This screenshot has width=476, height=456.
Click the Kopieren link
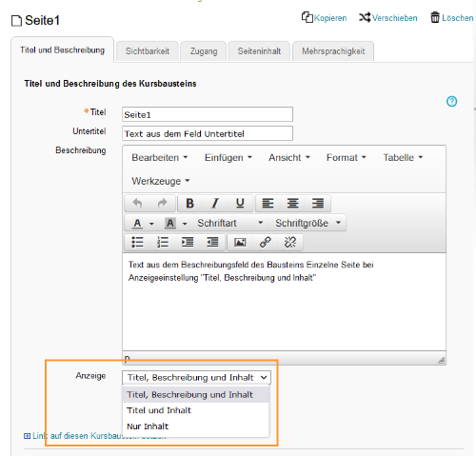coord(324,18)
